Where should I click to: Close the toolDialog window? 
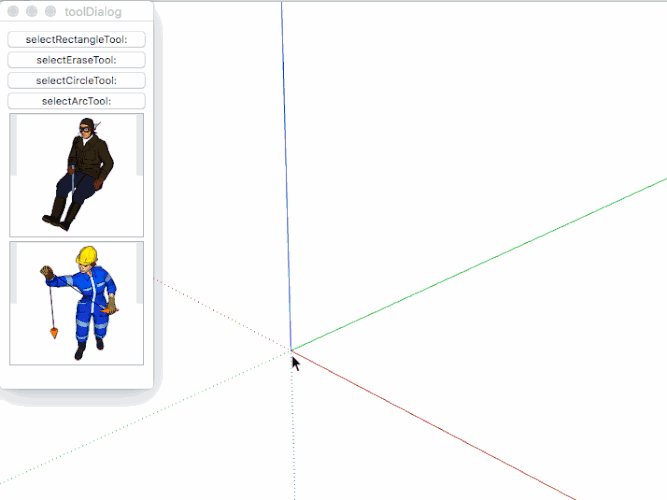(13, 11)
